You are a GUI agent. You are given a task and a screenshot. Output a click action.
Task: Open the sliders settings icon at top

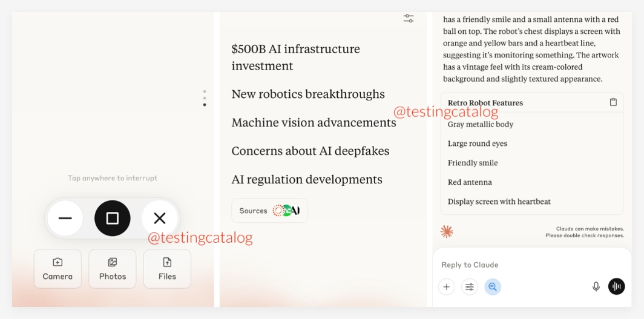[x=409, y=18]
